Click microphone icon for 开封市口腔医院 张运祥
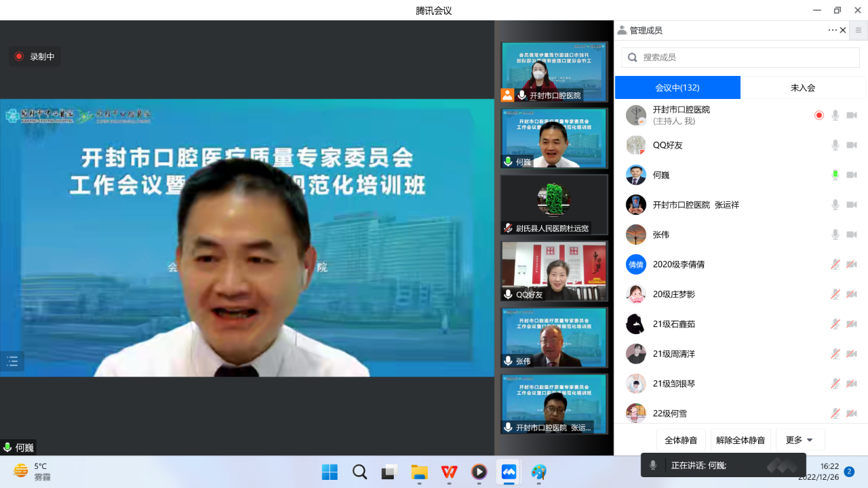868x488 pixels. 835,205
